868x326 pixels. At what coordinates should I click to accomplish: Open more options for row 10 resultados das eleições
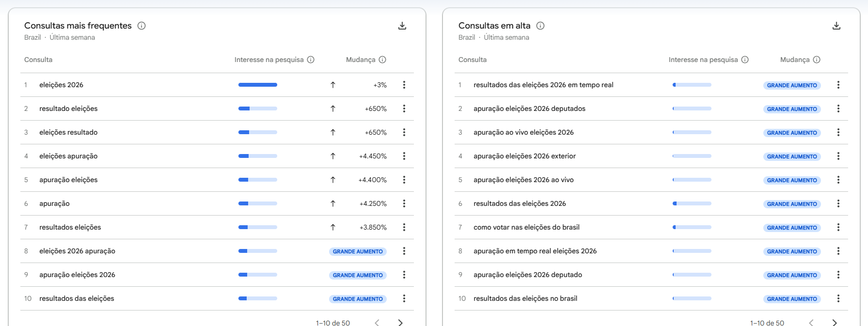(404, 298)
